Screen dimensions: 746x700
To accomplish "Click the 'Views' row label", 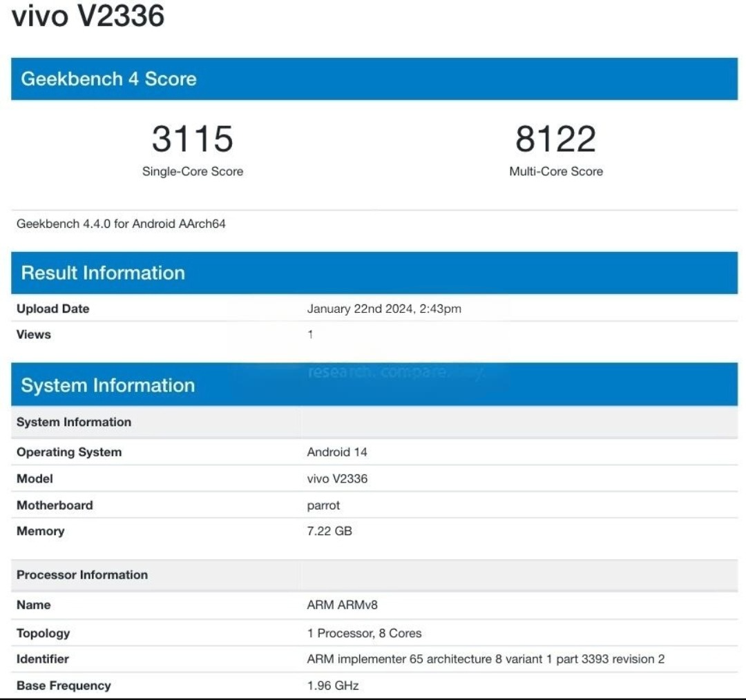I will pyautogui.click(x=33, y=334).
